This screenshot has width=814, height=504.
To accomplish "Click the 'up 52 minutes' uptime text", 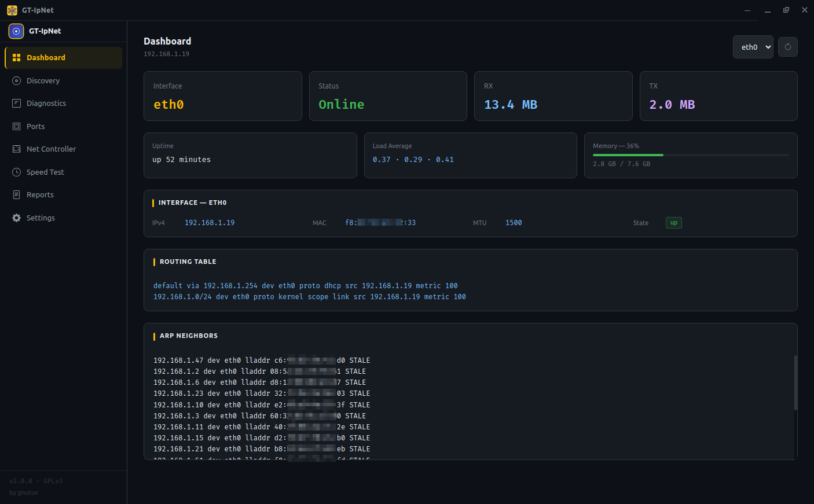I will 181,160.
